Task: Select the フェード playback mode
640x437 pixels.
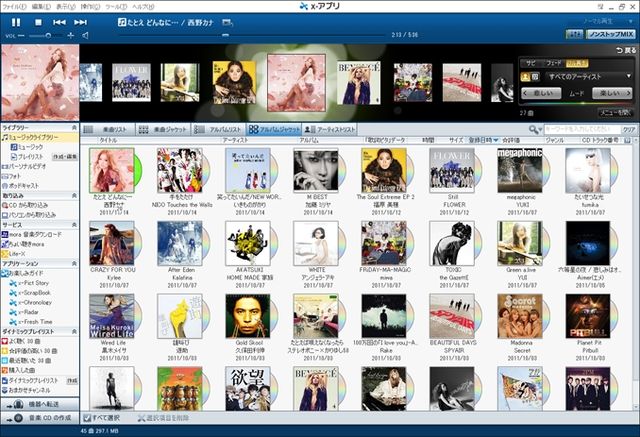Action: click(553, 63)
